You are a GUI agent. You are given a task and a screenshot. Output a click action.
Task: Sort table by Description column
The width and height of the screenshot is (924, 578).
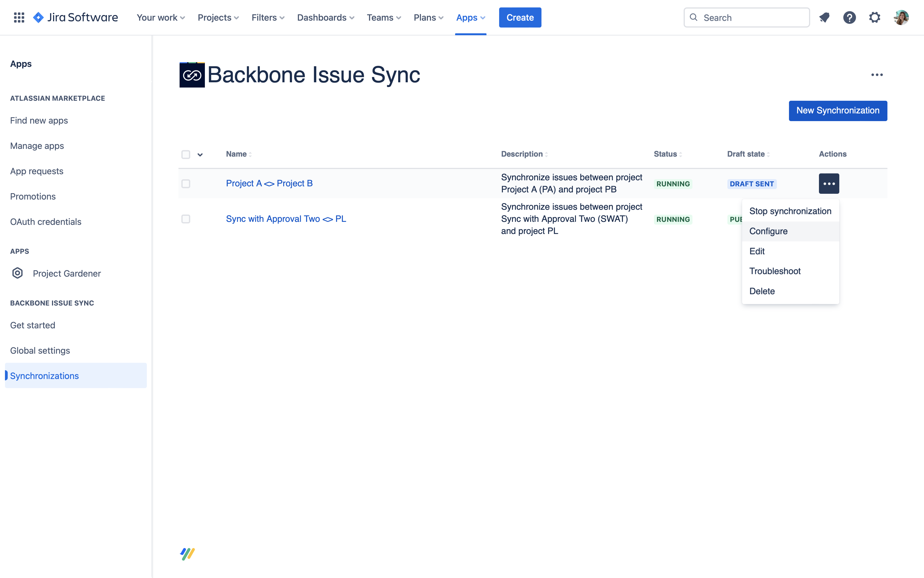[x=524, y=154]
